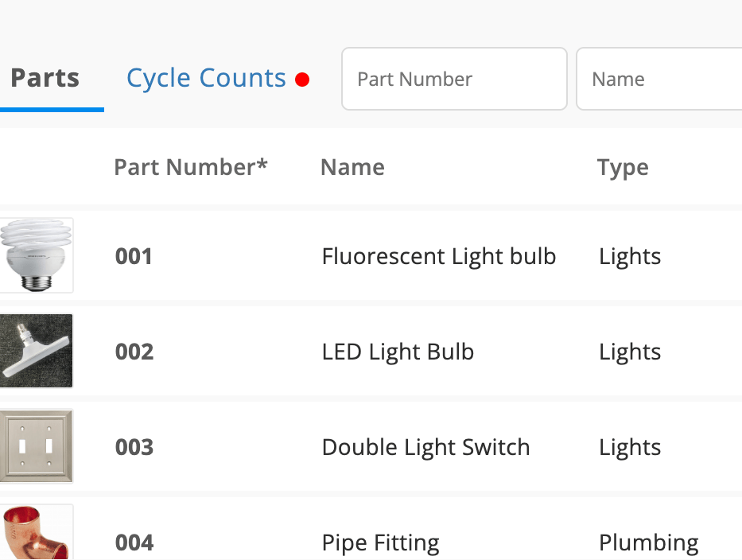This screenshot has height=560, width=742.
Task: Focus the Name search field
Action: [659, 79]
